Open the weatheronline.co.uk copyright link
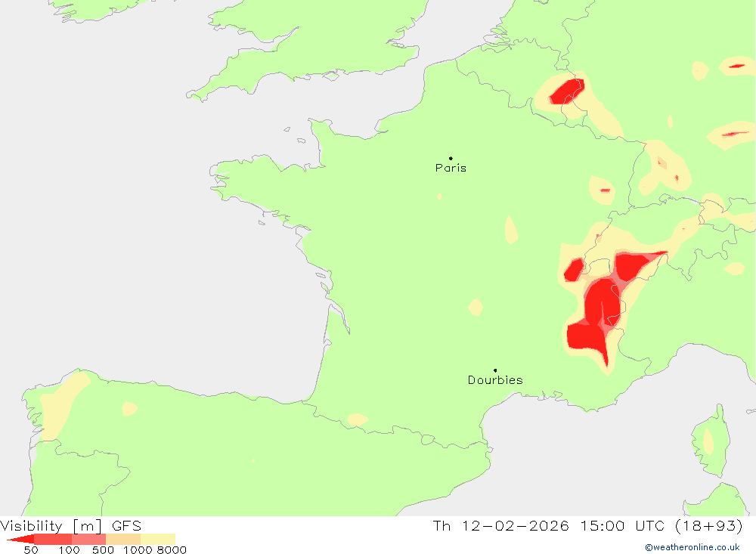The height and width of the screenshot is (554, 756). [x=692, y=546]
